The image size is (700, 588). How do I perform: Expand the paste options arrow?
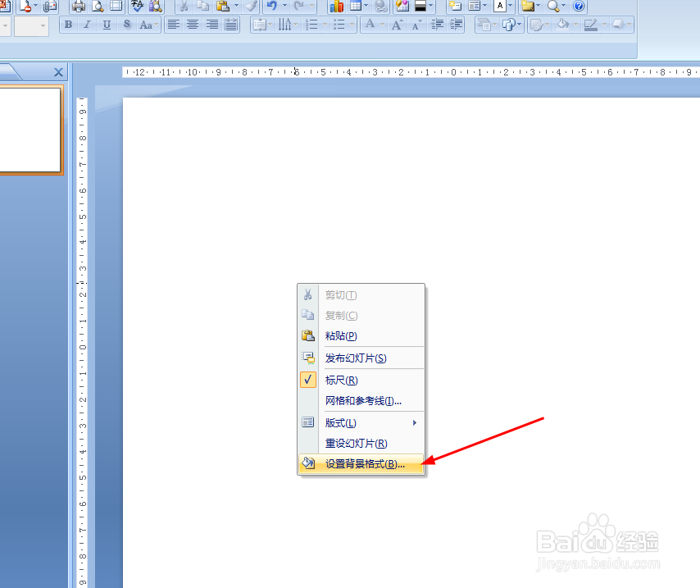click(x=237, y=6)
